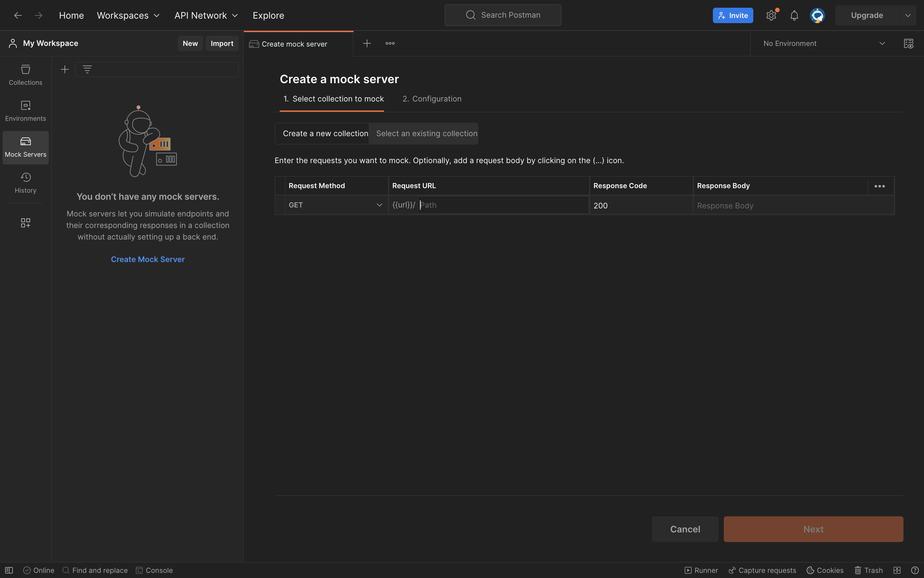
Task: Click the Invite button
Action: click(x=733, y=15)
